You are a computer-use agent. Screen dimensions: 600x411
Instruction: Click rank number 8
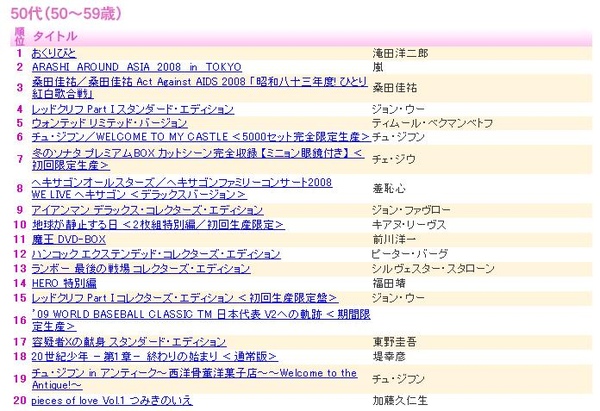(20, 188)
